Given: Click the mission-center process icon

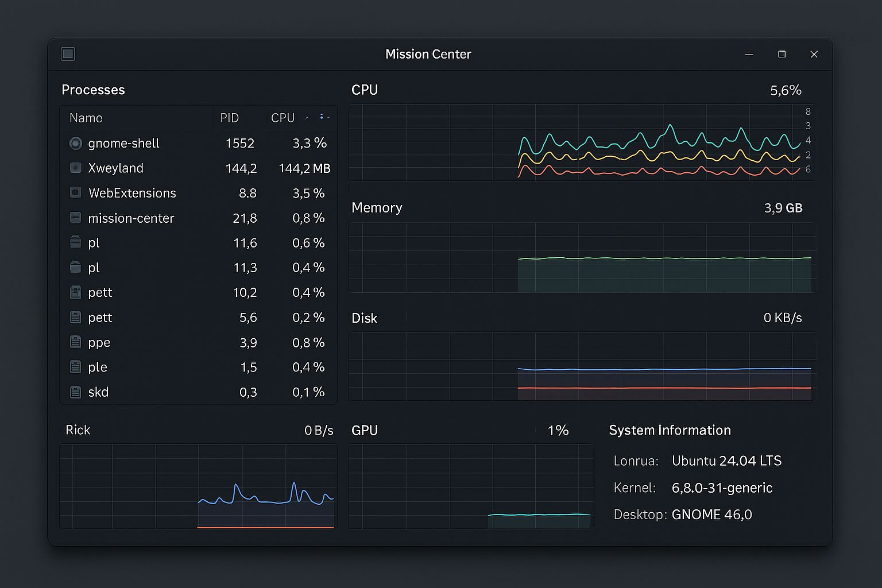Looking at the screenshot, I should [75, 218].
